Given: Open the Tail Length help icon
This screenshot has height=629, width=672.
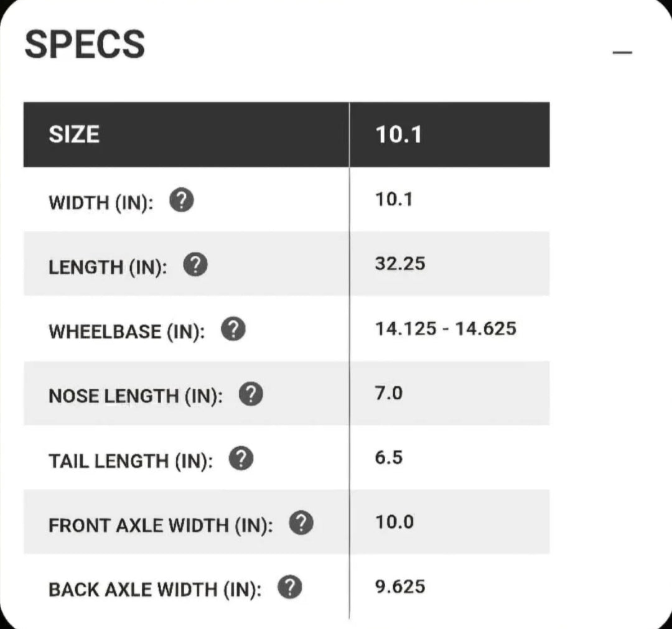Looking at the screenshot, I should (241, 459).
